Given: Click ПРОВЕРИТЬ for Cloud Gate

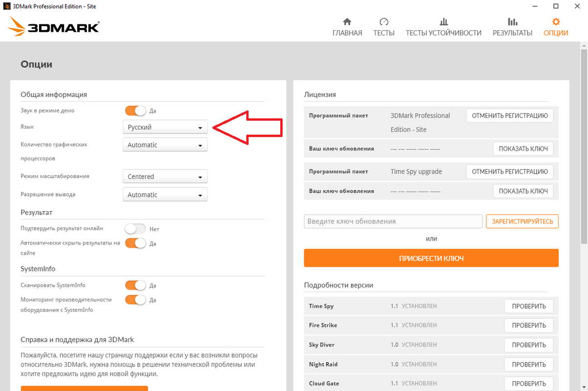Looking at the screenshot, I should [529, 383].
